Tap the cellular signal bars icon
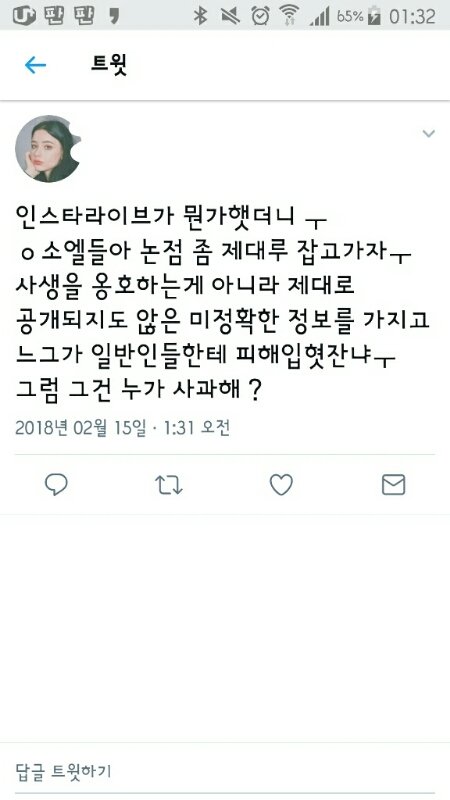Viewport: 450px width, 800px height. tap(319, 17)
